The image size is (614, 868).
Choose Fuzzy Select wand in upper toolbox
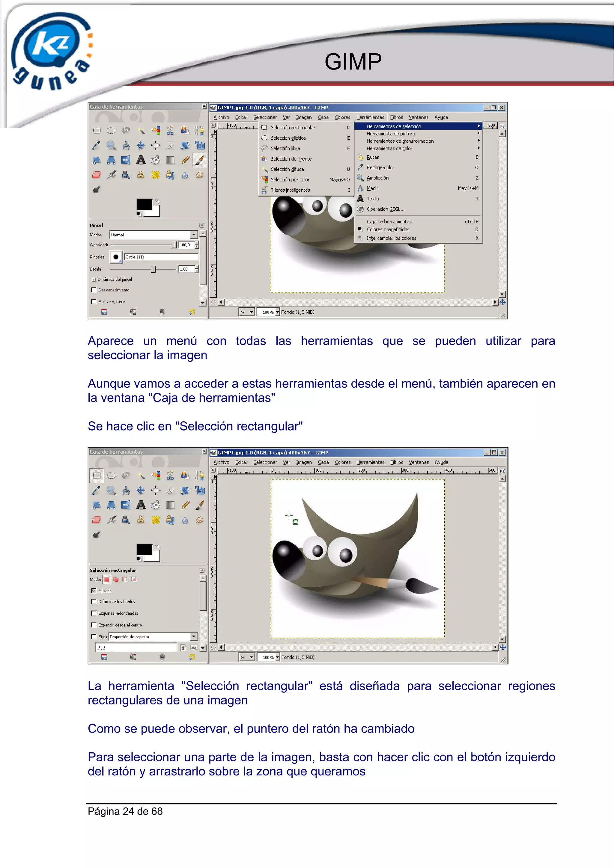tap(141, 131)
